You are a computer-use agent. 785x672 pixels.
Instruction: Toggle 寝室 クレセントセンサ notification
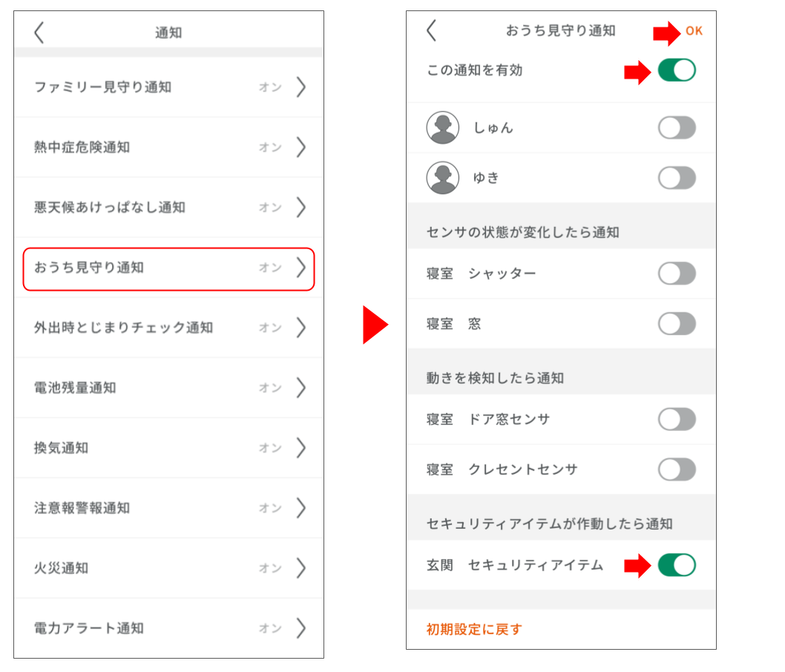pos(676,469)
